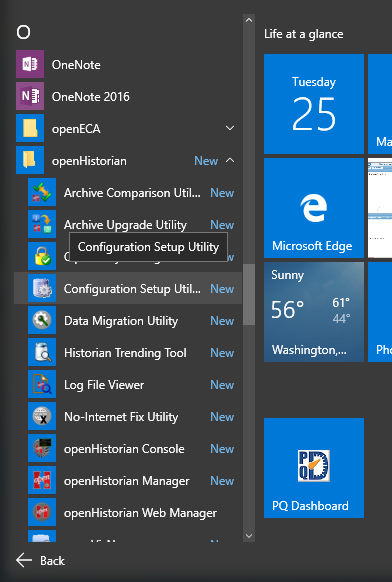This screenshot has height=582, width=392.
Task: Click the Back arrow icon
Action: coord(24,560)
